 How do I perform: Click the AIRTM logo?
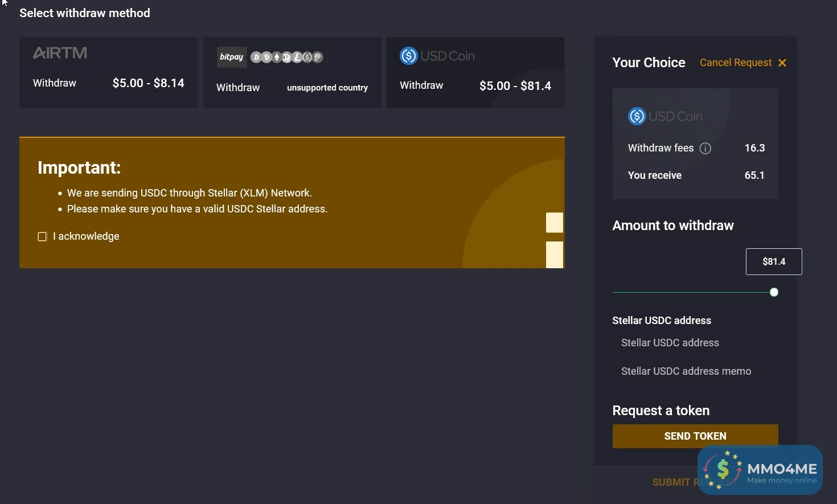[x=60, y=53]
